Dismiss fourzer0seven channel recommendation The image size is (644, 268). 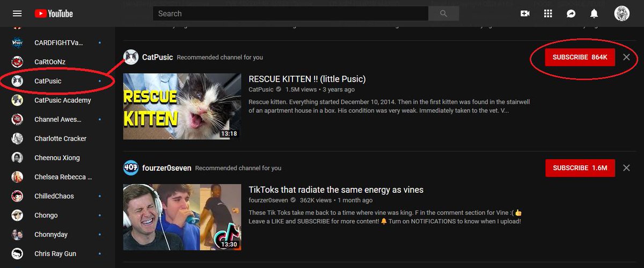pos(626,168)
